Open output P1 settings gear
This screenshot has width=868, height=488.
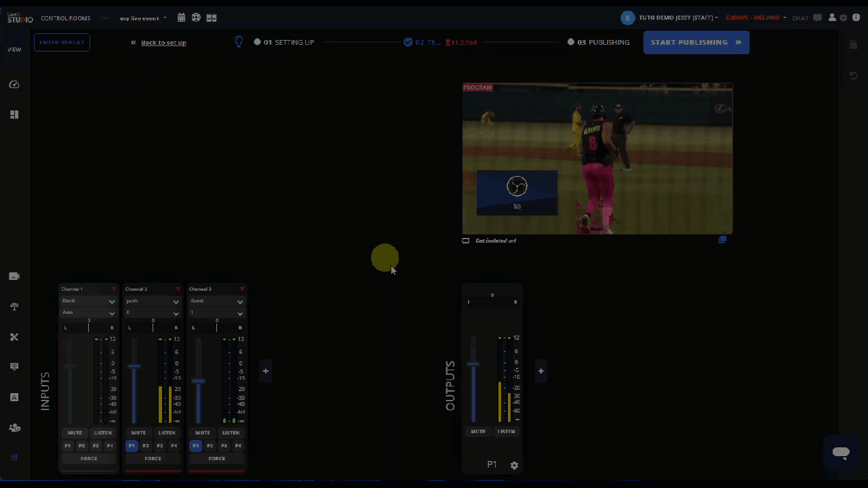(514, 466)
